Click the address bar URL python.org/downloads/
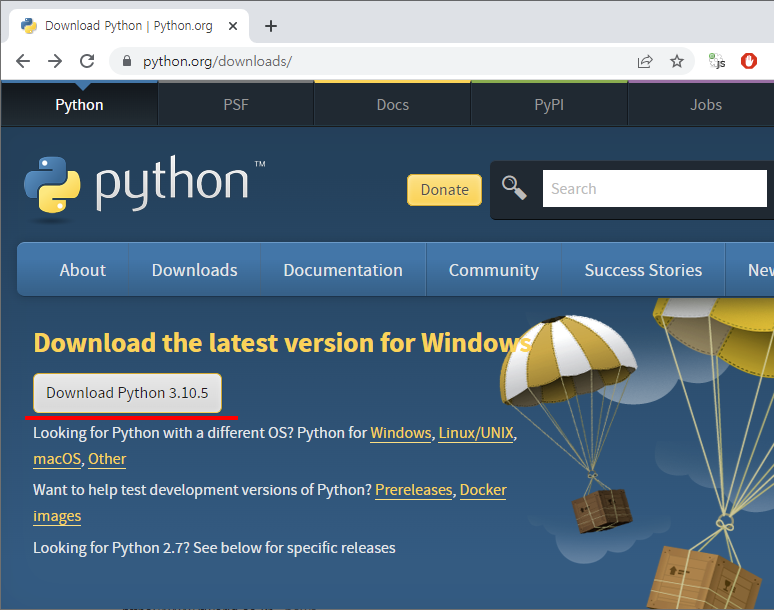Viewport: 774px width, 610px height. point(217,61)
